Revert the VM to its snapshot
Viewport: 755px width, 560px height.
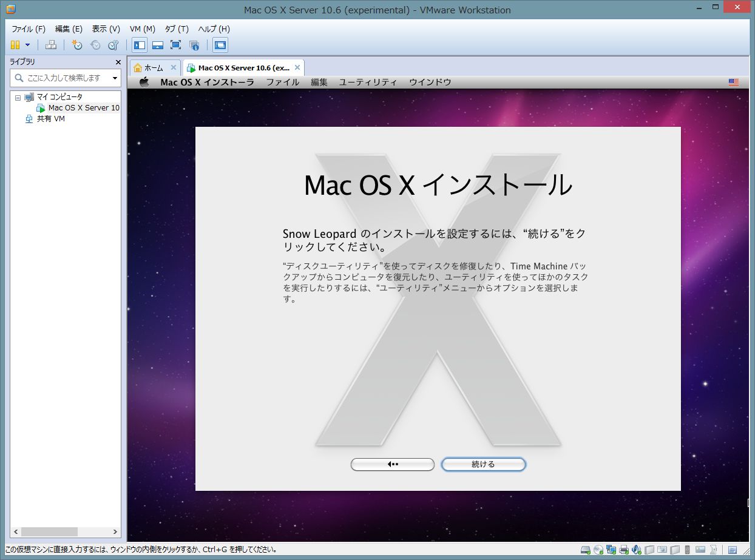tap(95, 45)
